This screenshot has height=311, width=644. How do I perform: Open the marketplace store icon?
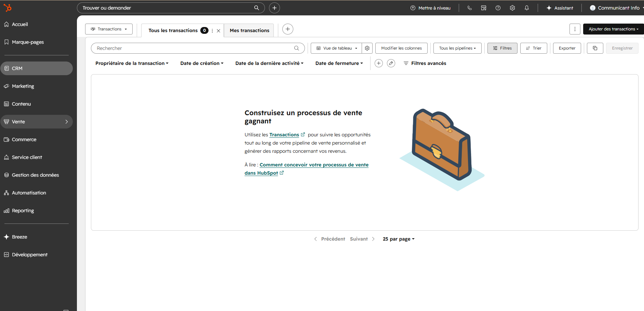484,8
